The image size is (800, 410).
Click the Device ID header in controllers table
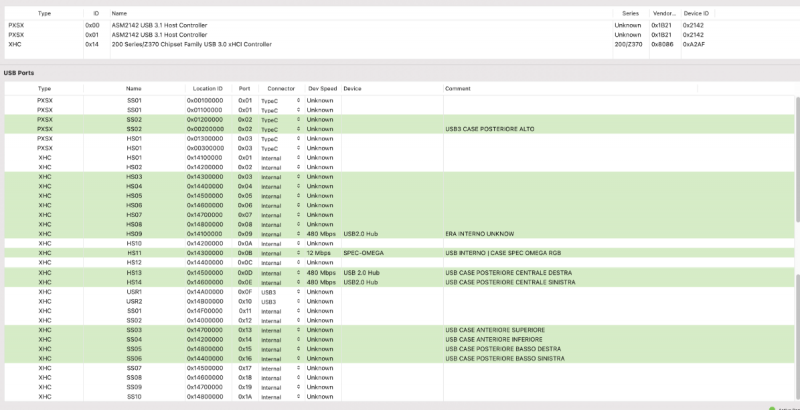click(696, 13)
